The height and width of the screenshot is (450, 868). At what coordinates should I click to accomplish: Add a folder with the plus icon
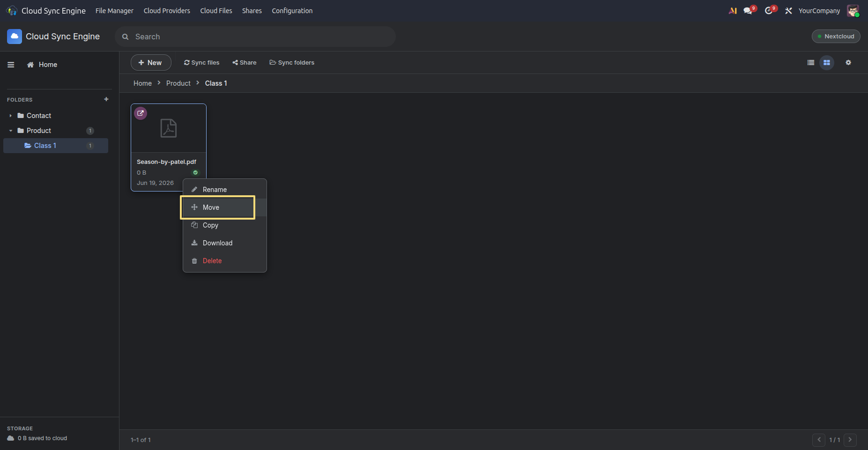(106, 99)
